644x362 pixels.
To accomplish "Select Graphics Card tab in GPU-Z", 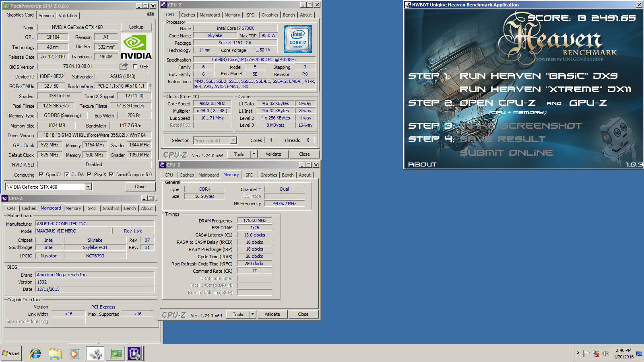I will [20, 15].
